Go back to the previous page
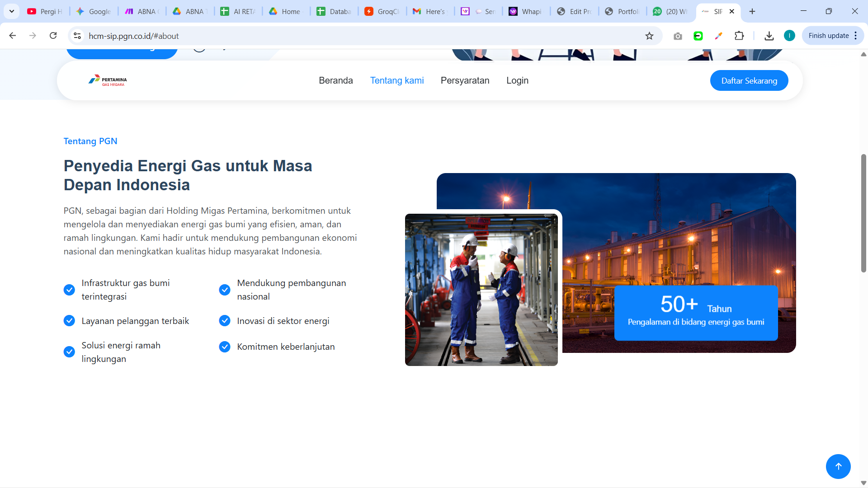The image size is (868, 488). click(13, 36)
